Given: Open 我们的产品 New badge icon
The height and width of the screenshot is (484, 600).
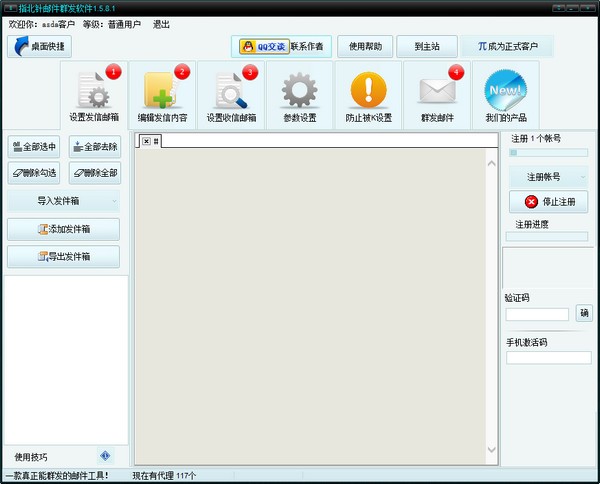Looking at the screenshot, I should tap(505, 96).
